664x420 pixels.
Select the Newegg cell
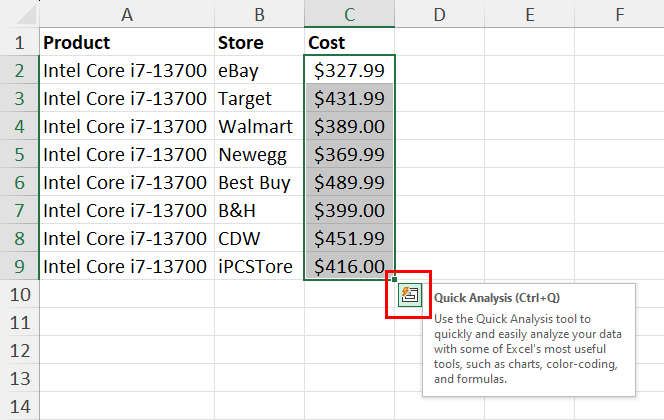pyautogui.click(x=259, y=154)
